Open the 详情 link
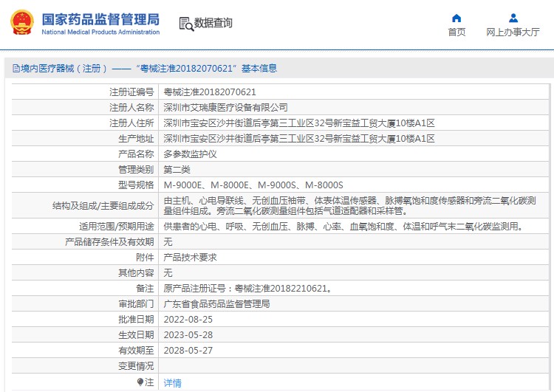Image resolution: width=554 pixels, height=392 pixels. click(172, 383)
